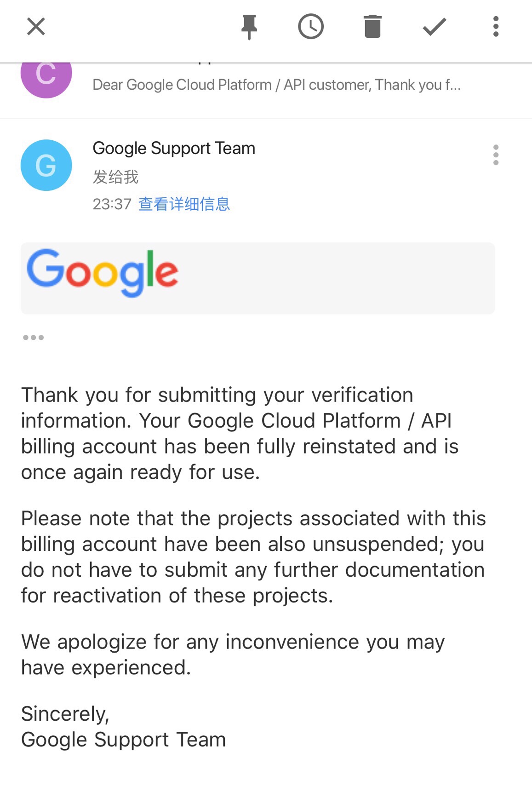The width and height of the screenshot is (532, 786).
Task: Mark the email done with checkmark
Action: (x=434, y=27)
